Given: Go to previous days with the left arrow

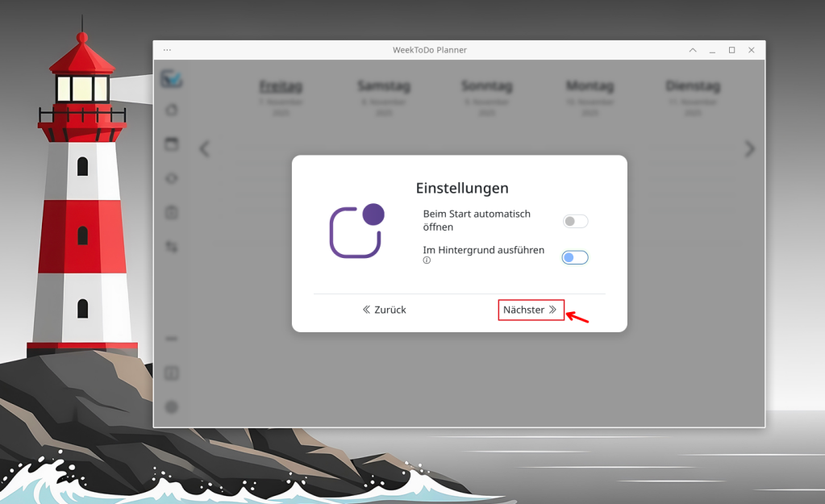Looking at the screenshot, I should [205, 148].
